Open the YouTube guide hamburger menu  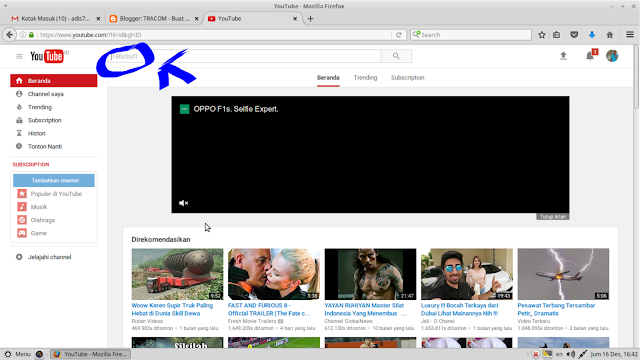[x=19, y=56]
